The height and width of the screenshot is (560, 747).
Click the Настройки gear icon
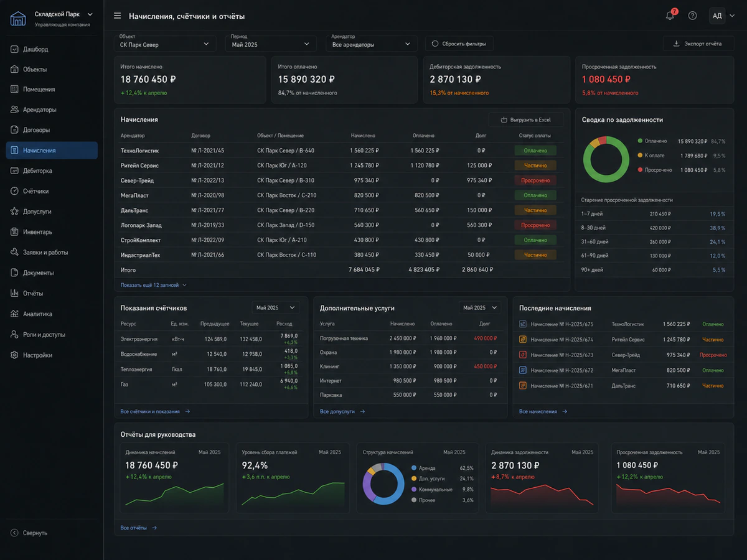click(14, 355)
